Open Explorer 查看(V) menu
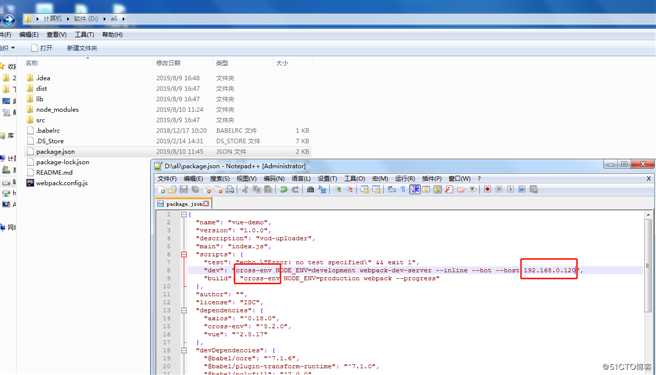Viewport: 656px width, 375px height. point(56,35)
